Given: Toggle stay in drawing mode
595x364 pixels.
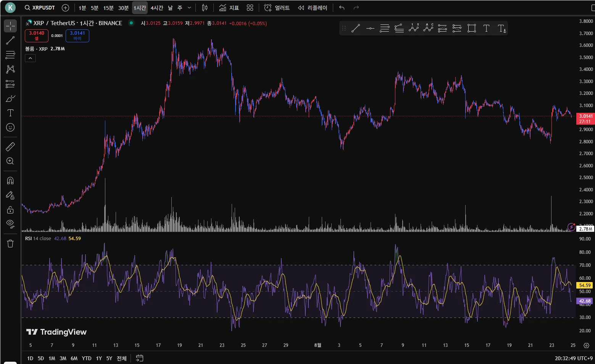Looking at the screenshot, I should tap(10, 195).
